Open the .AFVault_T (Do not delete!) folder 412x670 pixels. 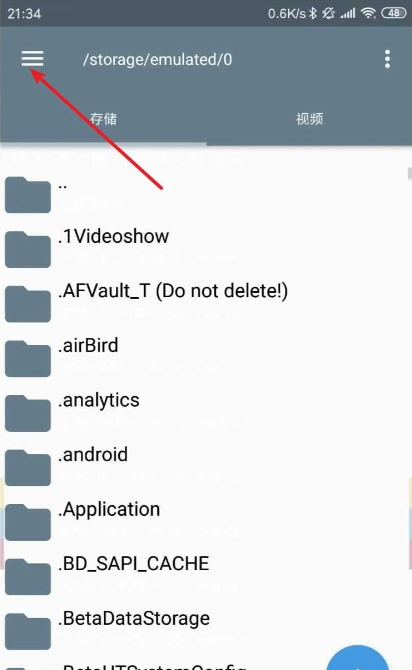pos(206,303)
